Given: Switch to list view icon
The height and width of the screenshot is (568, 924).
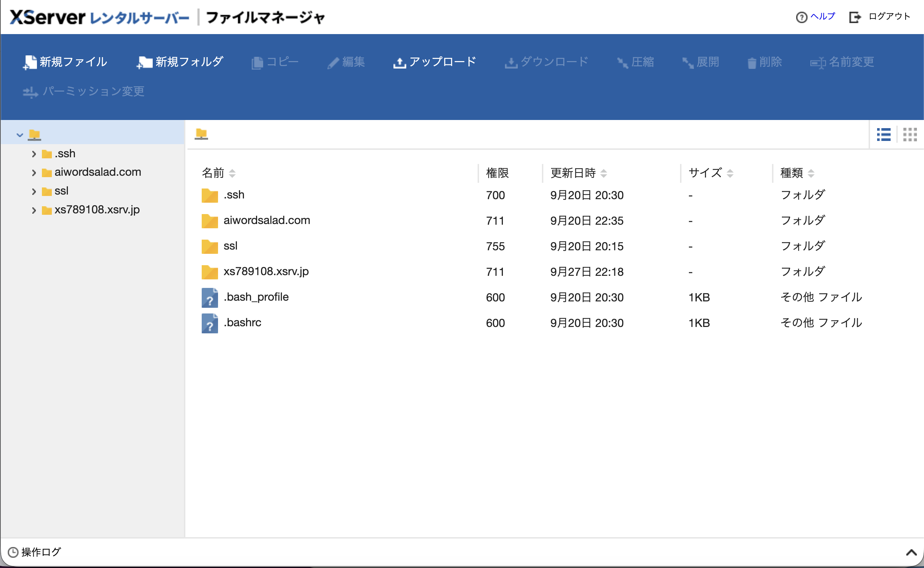Looking at the screenshot, I should 884,135.
